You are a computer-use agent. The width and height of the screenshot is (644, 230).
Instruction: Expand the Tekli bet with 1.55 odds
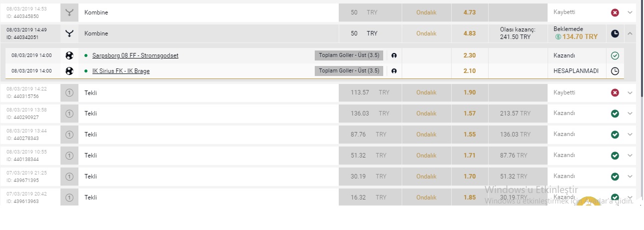pos(630,134)
